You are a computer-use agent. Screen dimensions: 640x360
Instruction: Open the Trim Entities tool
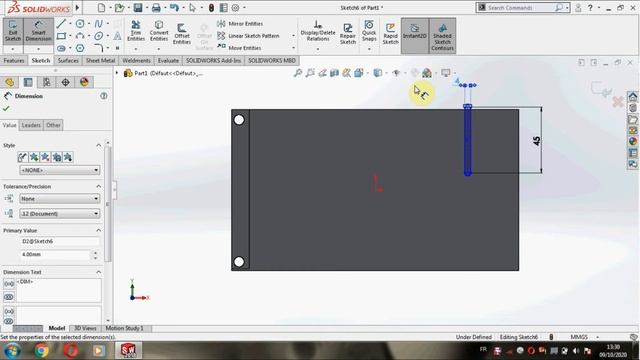coord(136,31)
